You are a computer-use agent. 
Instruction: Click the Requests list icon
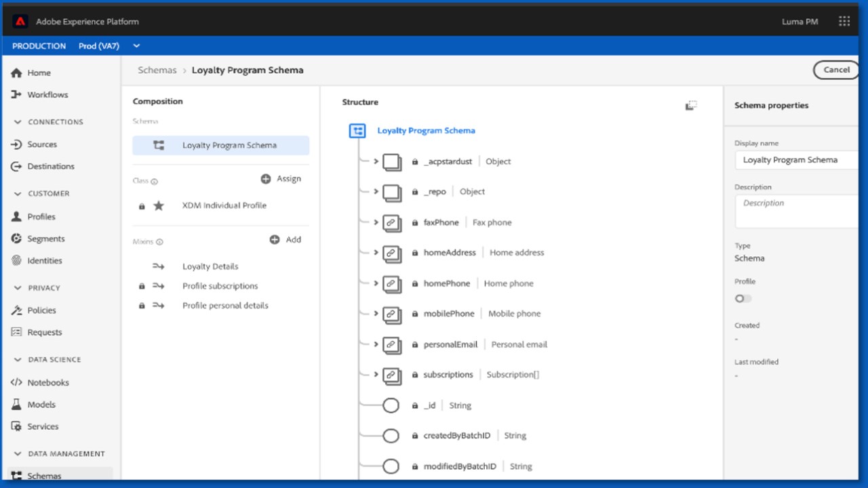[17, 332]
